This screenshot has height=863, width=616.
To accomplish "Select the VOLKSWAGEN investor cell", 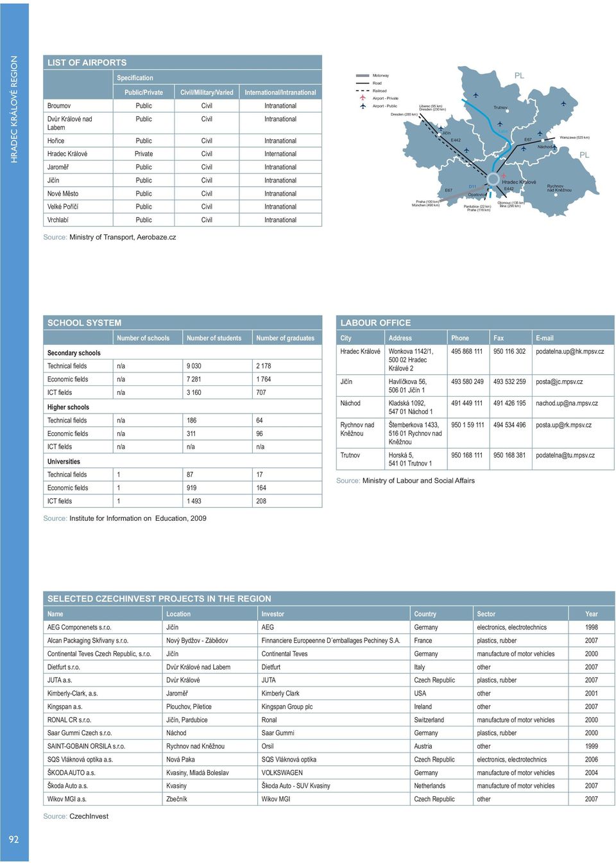I will point(282,773).
